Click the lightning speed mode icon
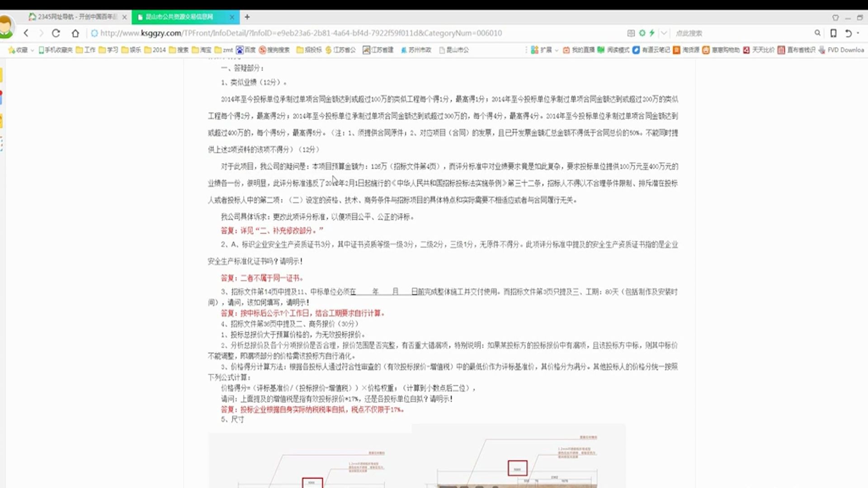Image resolution: width=868 pixels, height=488 pixels. (x=652, y=33)
